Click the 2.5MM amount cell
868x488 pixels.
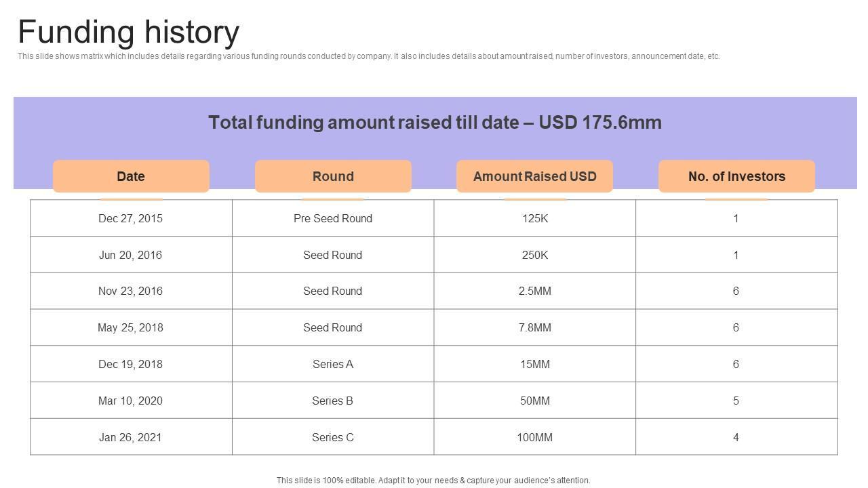(x=534, y=291)
